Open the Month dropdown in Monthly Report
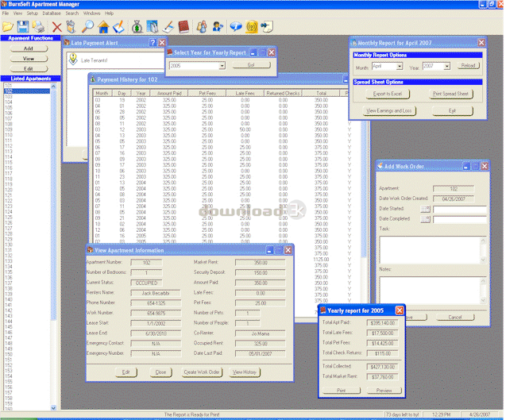 400,67
